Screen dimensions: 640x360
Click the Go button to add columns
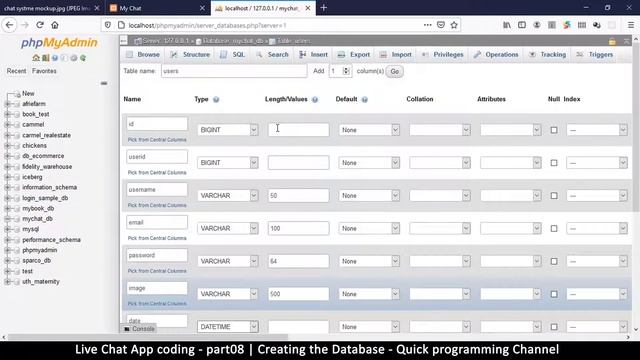pos(395,71)
